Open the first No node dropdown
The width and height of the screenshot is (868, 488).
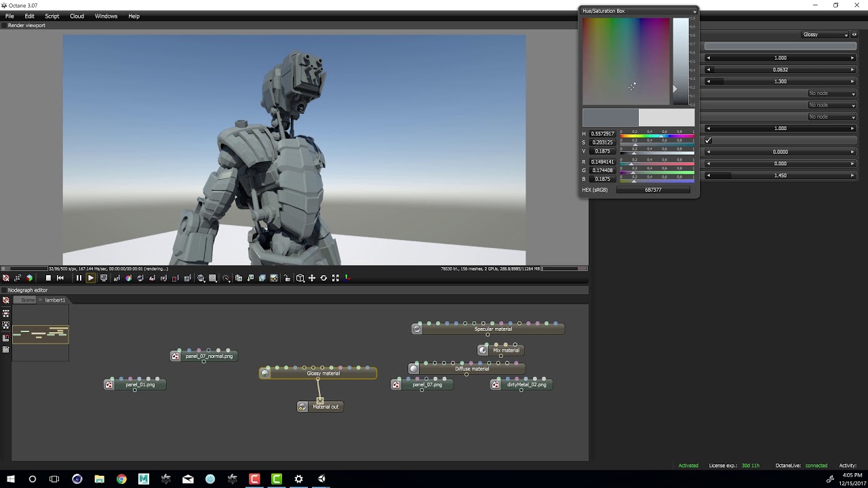coord(832,94)
